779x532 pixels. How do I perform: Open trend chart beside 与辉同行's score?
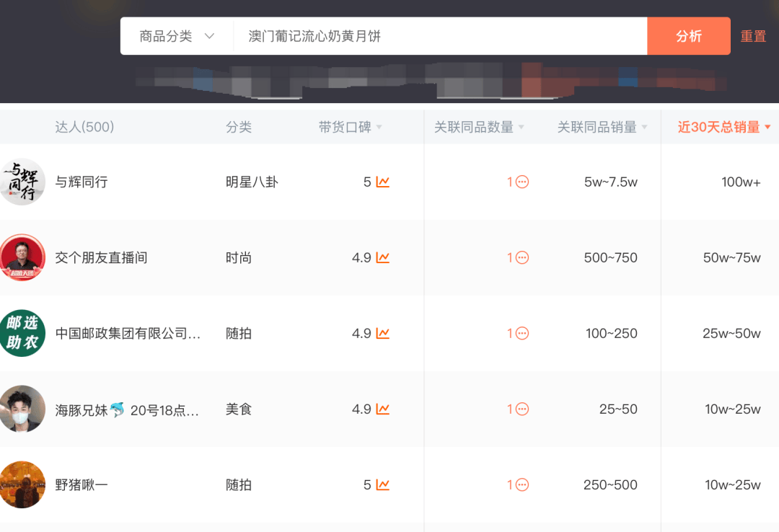point(384,182)
